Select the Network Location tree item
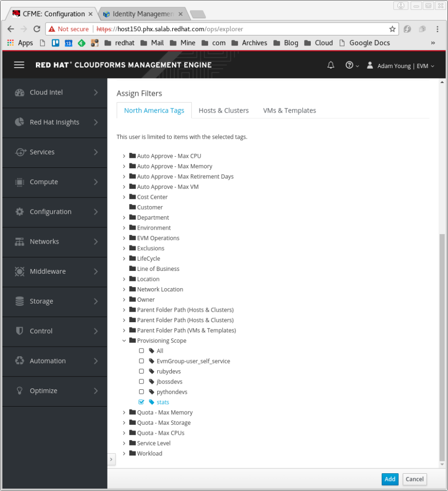448x491 pixels. point(160,289)
